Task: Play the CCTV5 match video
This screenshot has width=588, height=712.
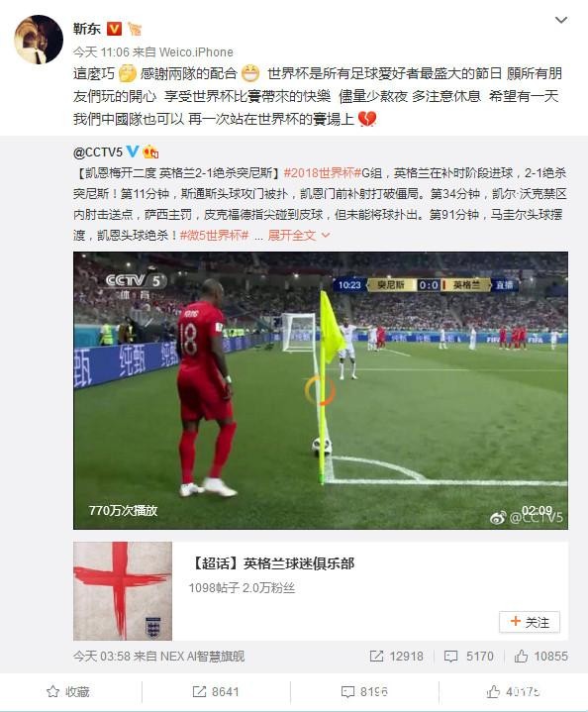Action: pos(320,390)
